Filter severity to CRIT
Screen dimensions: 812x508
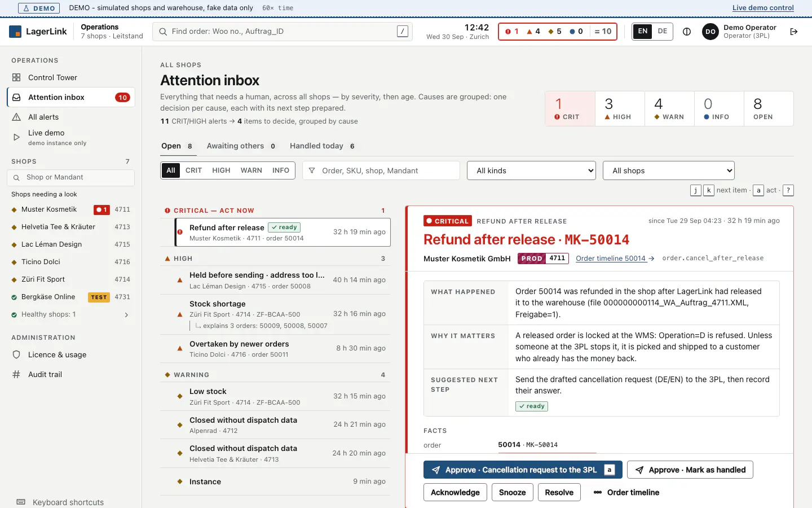[193, 170]
